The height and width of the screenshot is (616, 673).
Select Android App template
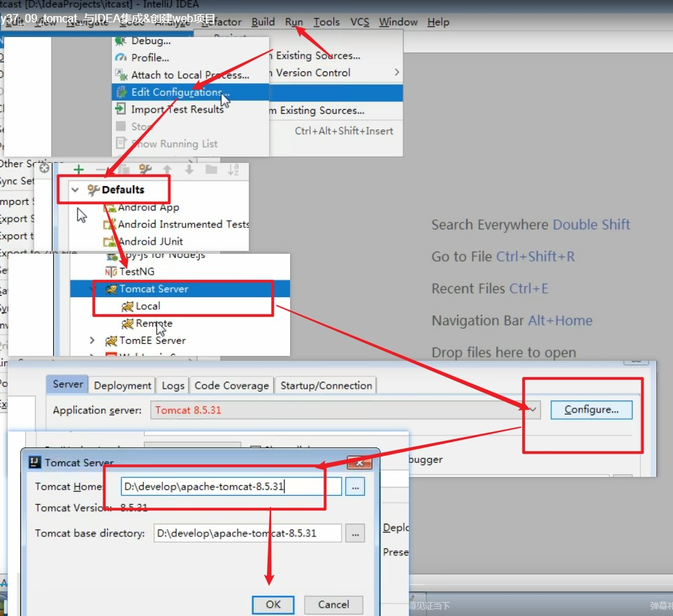tap(148, 207)
